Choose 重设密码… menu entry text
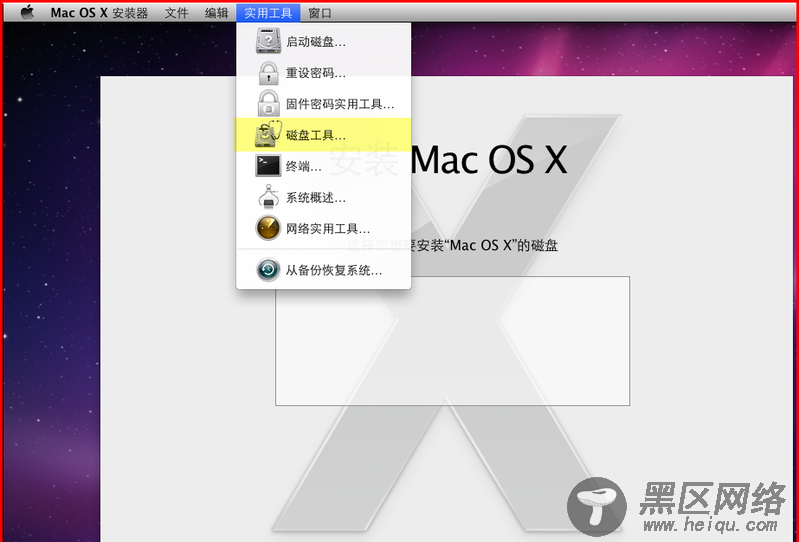Screen dimensions: 799x542 click(x=316, y=73)
